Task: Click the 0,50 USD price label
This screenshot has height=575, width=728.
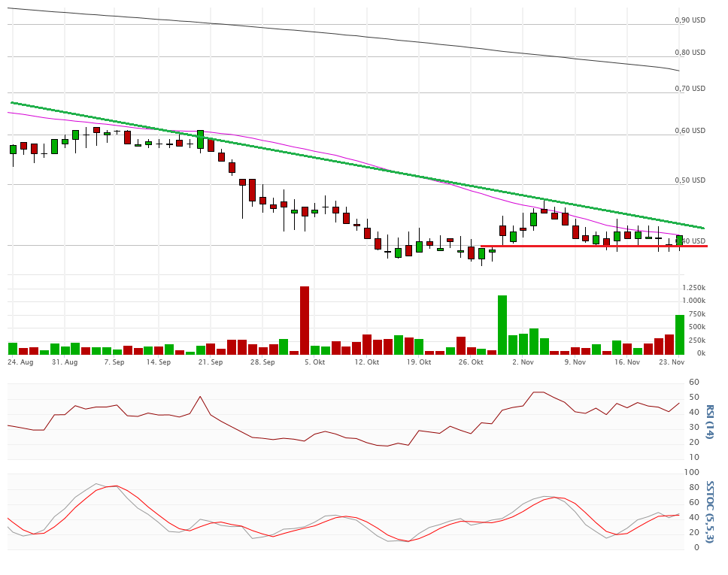Action: [690, 180]
